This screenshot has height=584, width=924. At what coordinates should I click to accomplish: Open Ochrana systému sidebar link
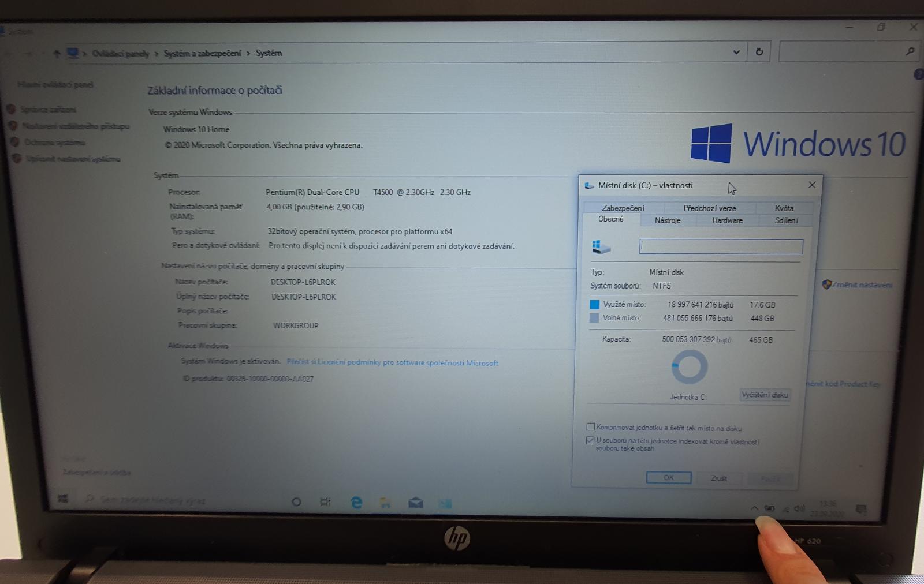pos(54,142)
